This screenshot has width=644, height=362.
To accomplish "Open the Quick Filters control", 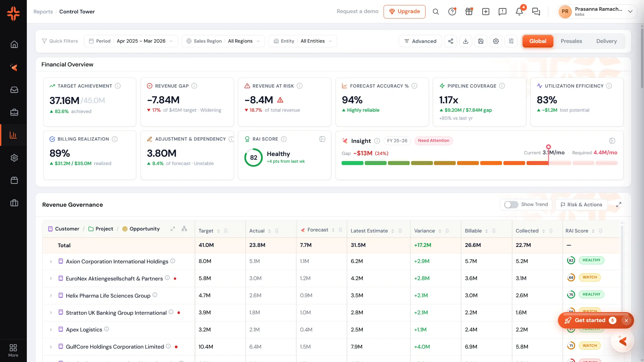I will (x=60, y=41).
